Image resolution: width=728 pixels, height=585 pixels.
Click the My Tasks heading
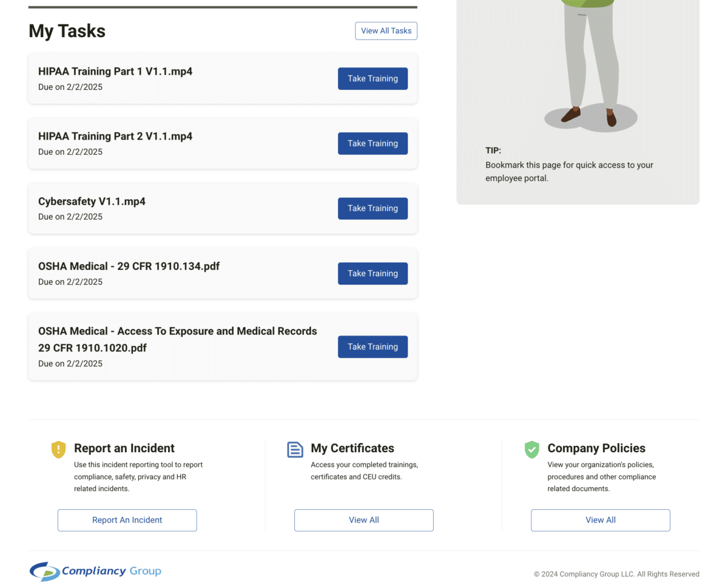pyautogui.click(x=67, y=31)
